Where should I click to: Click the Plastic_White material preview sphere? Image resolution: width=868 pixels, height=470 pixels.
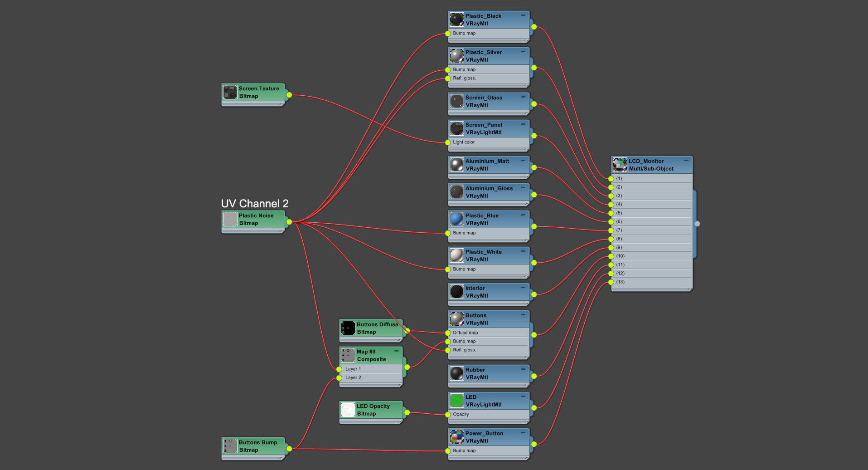pos(456,255)
